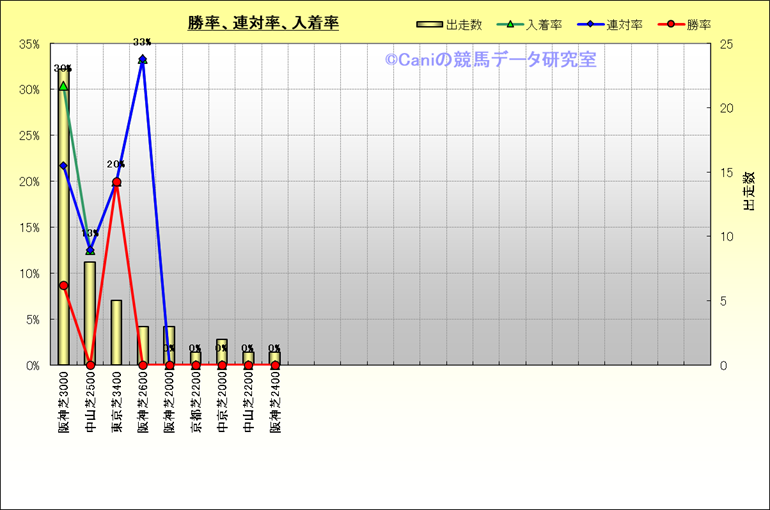
Task: Select the blue diamond at 中山芝2500
Action: click(x=90, y=250)
